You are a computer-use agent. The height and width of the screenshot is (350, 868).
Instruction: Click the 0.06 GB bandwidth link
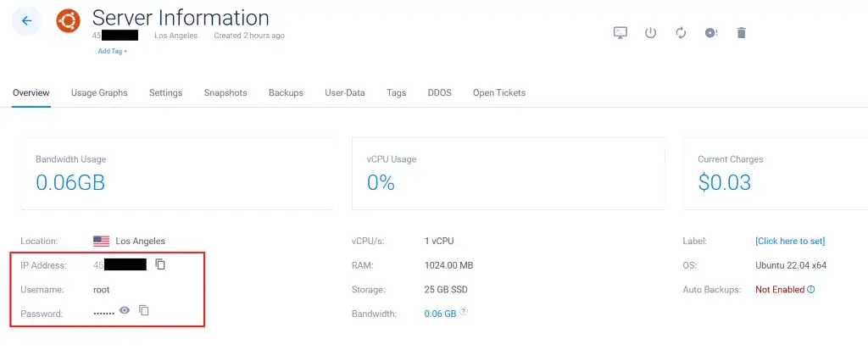tap(440, 314)
